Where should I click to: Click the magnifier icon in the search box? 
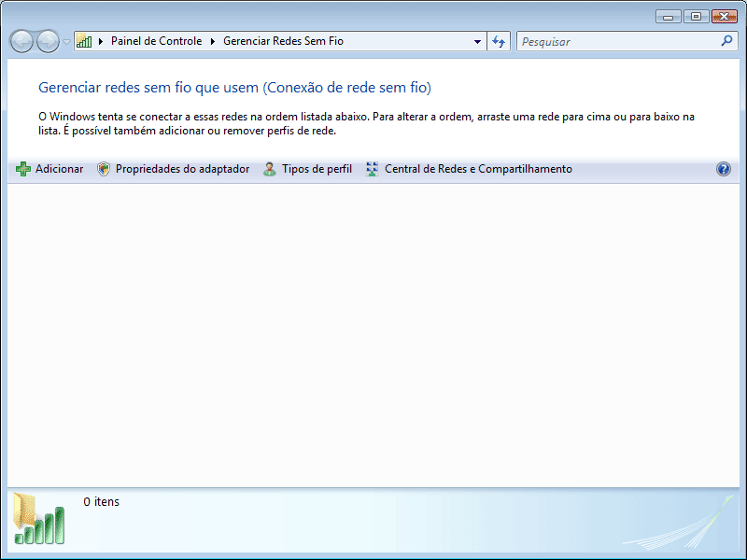click(726, 41)
